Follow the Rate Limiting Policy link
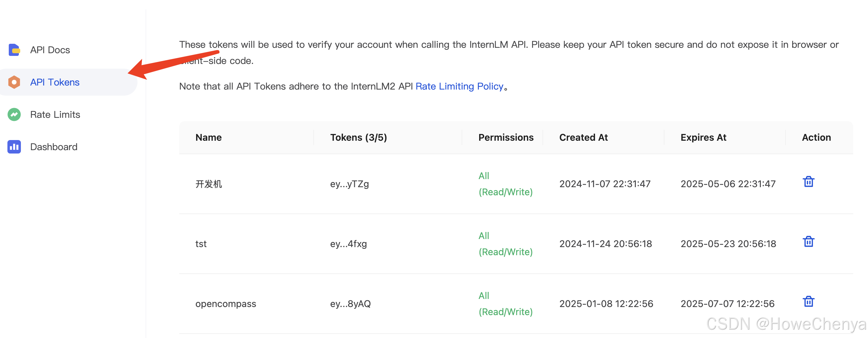 pos(459,86)
